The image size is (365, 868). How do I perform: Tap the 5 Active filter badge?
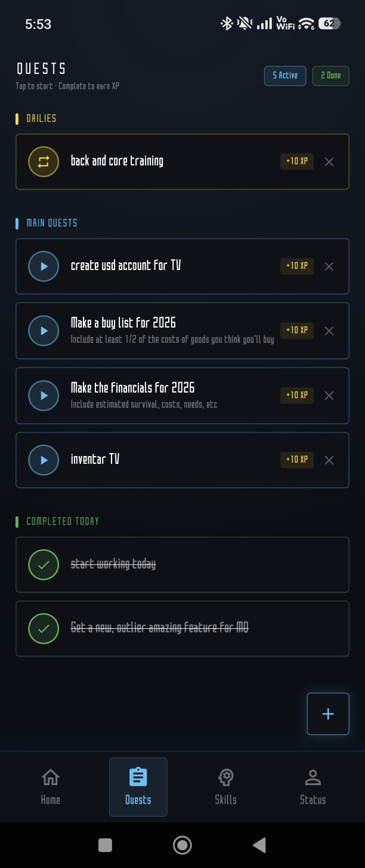coord(284,76)
